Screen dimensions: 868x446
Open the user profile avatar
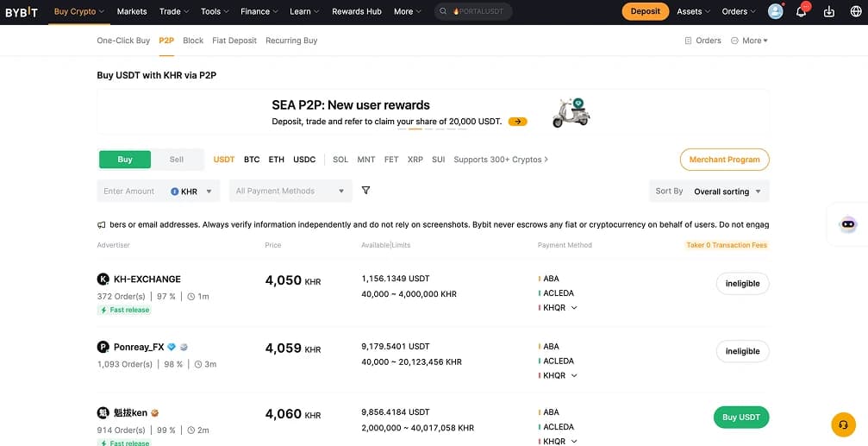point(776,11)
